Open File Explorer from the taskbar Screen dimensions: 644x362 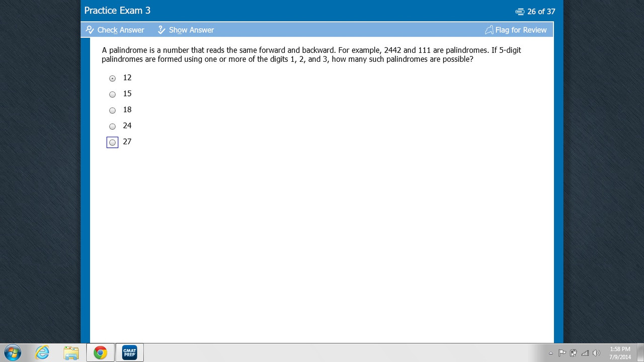pyautogui.click(x=71, y=353)
